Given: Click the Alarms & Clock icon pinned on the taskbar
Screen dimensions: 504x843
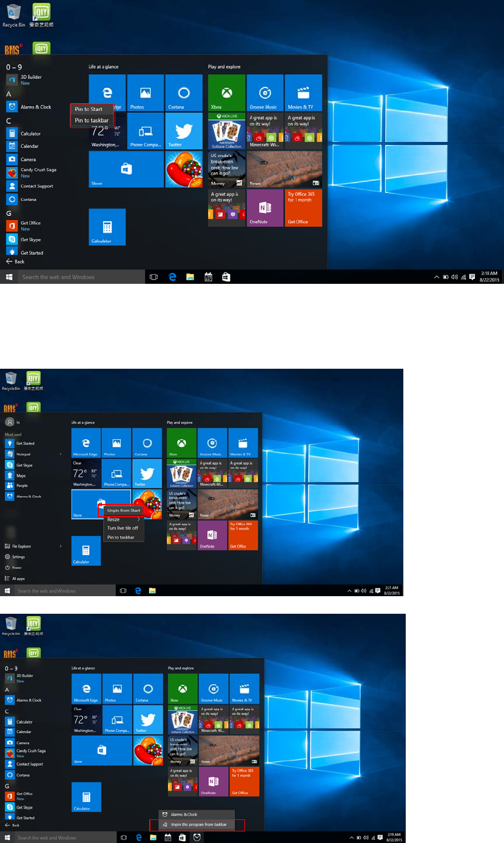Looking at the screenshot, I should click(197, 838).
